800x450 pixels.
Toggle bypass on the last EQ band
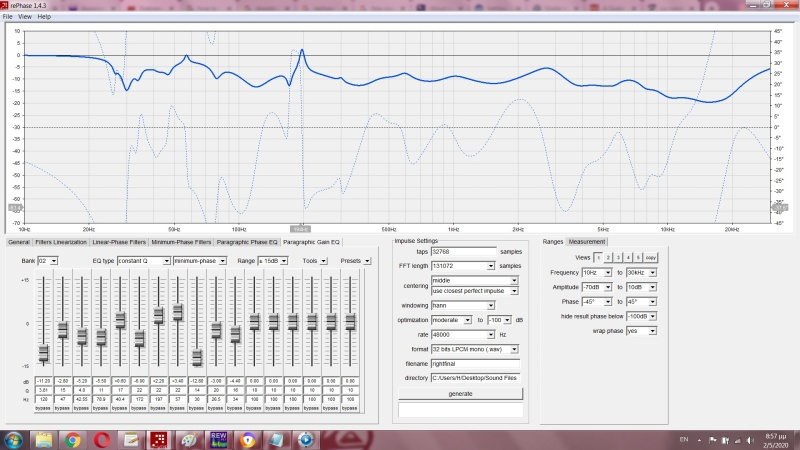[351, 409]
